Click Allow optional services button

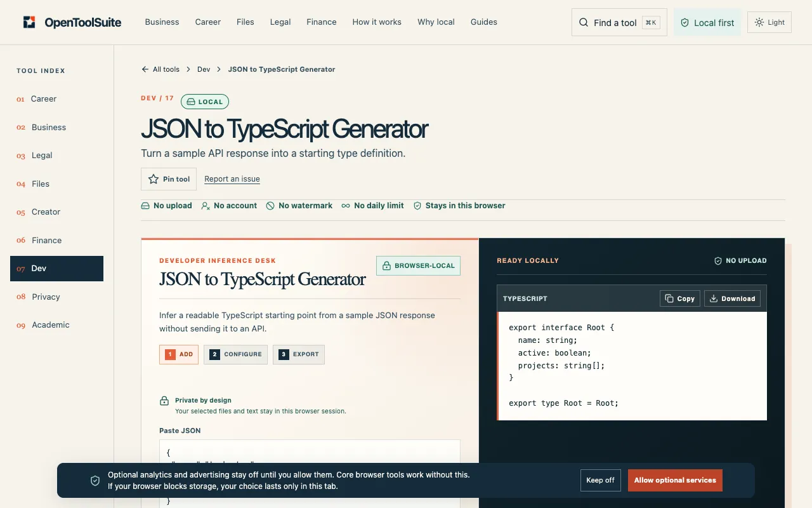pyautogui.click(x=675, y=480)
